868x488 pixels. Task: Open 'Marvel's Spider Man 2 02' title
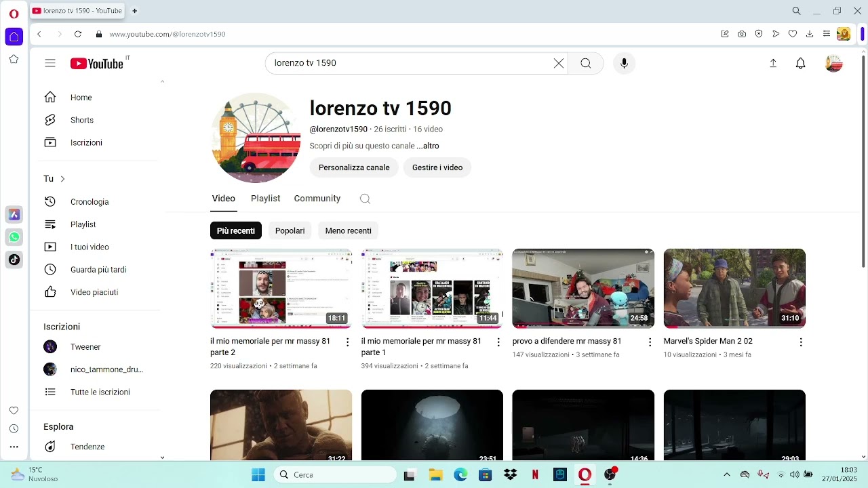click(x=708, y=341)
